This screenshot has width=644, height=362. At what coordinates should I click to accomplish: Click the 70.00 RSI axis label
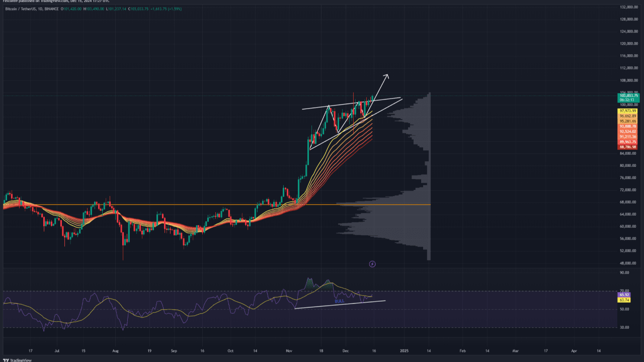tap(624, 291)
